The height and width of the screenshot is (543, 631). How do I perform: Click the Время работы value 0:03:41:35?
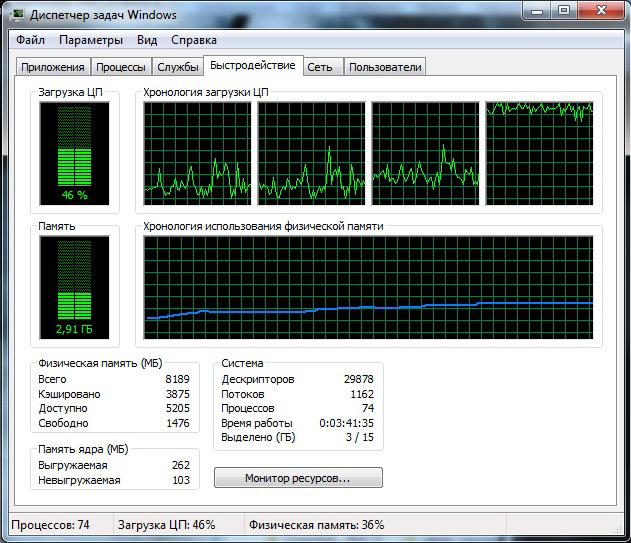346,423
